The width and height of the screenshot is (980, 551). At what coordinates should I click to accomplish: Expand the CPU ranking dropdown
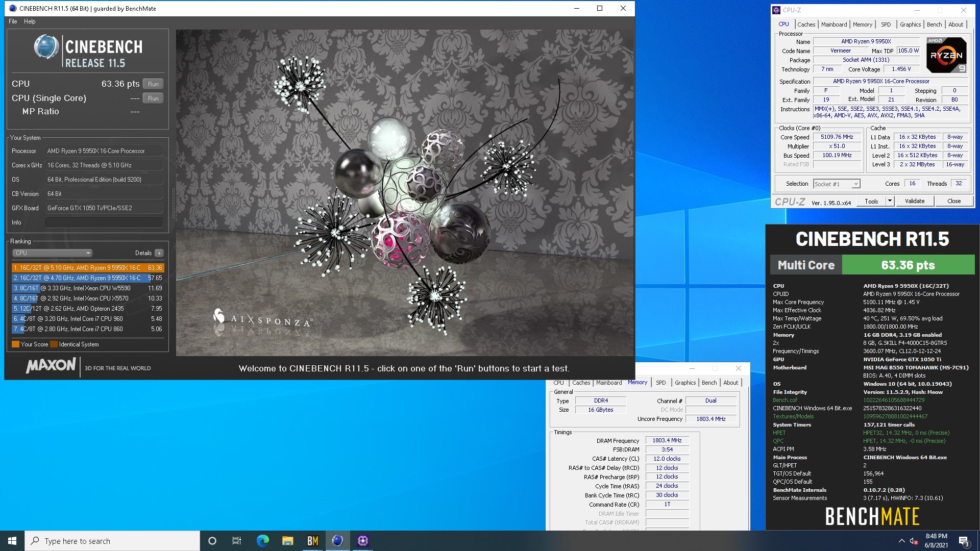[52, 253]
